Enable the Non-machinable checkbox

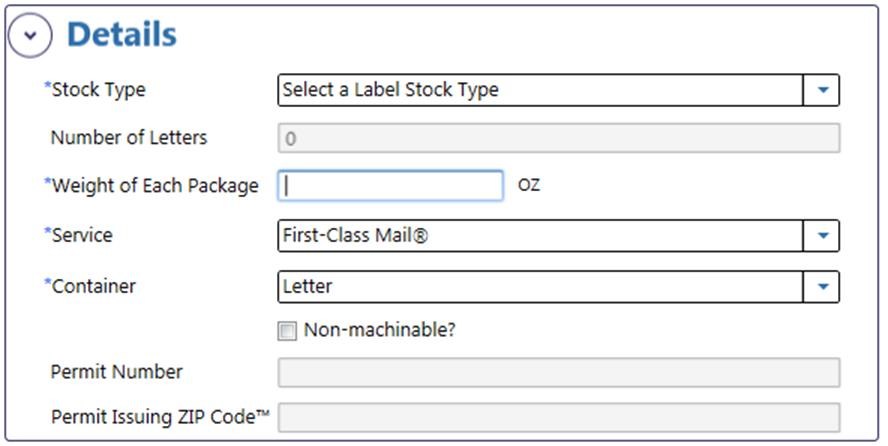(x=287, y=331)
